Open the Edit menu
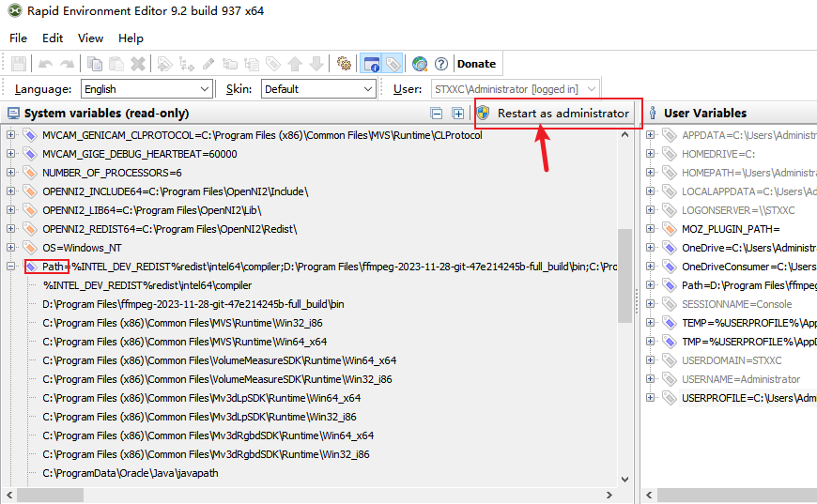 coord(53,38)
